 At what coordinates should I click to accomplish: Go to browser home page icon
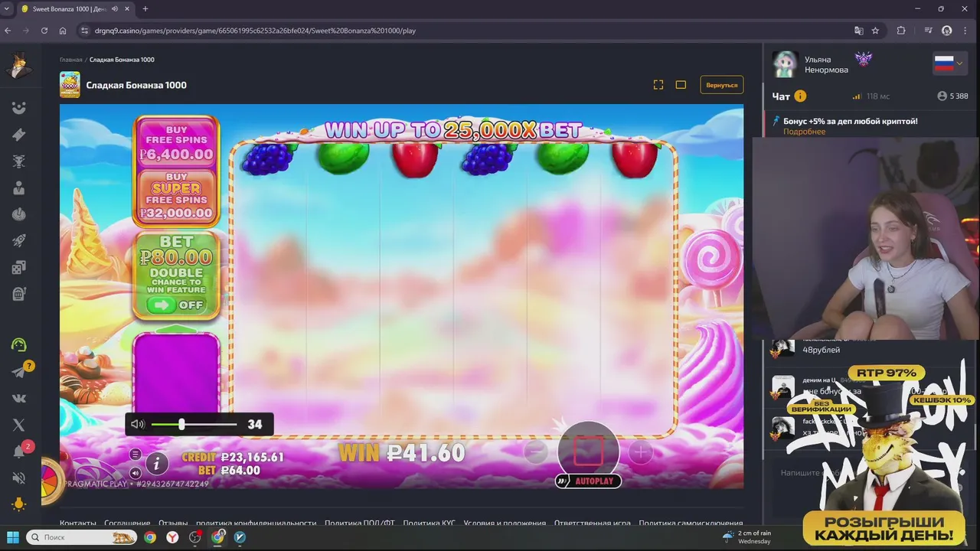[x=63, y=31]
